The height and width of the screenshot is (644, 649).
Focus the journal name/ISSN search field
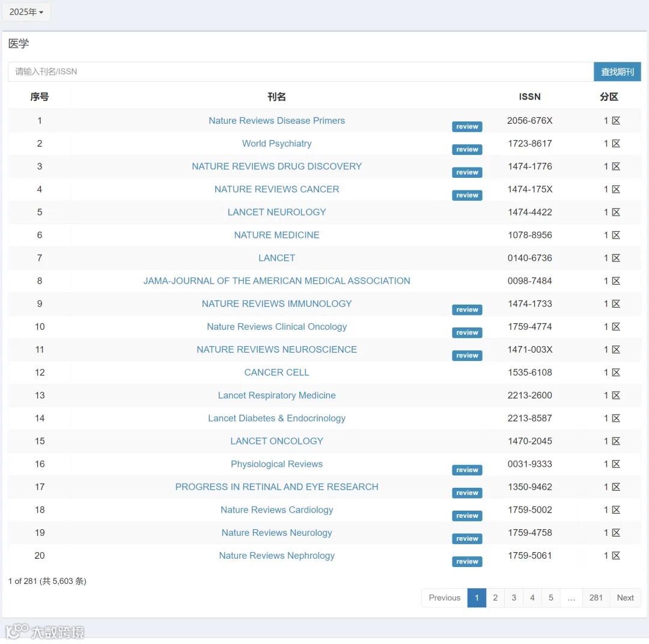coord(300,71)
